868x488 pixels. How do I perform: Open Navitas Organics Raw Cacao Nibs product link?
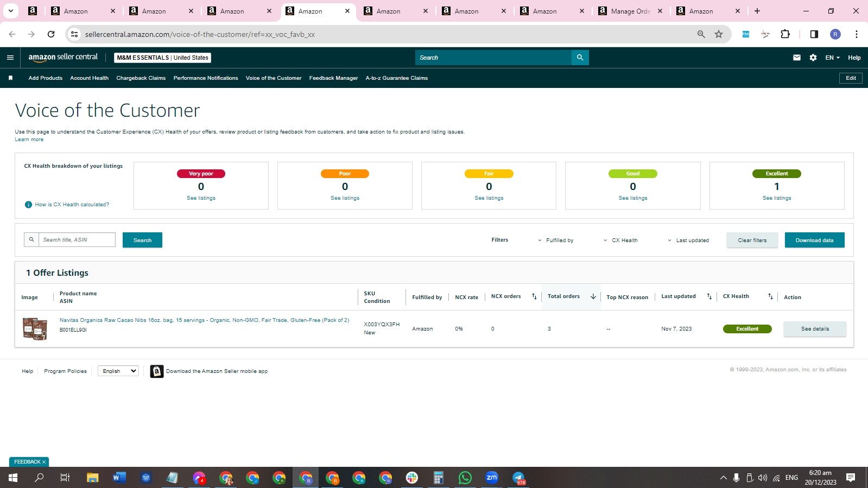204,320
